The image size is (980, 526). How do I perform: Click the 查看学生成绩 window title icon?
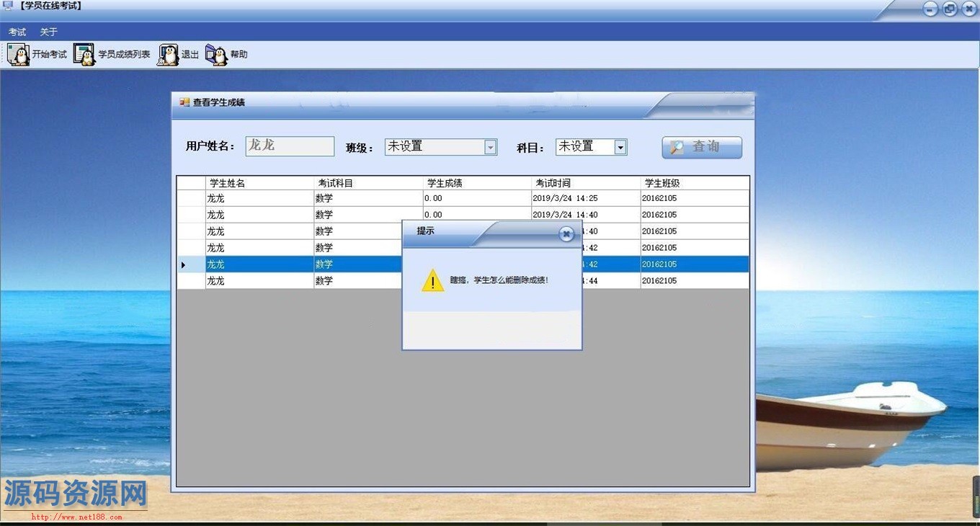pos(184,102)
